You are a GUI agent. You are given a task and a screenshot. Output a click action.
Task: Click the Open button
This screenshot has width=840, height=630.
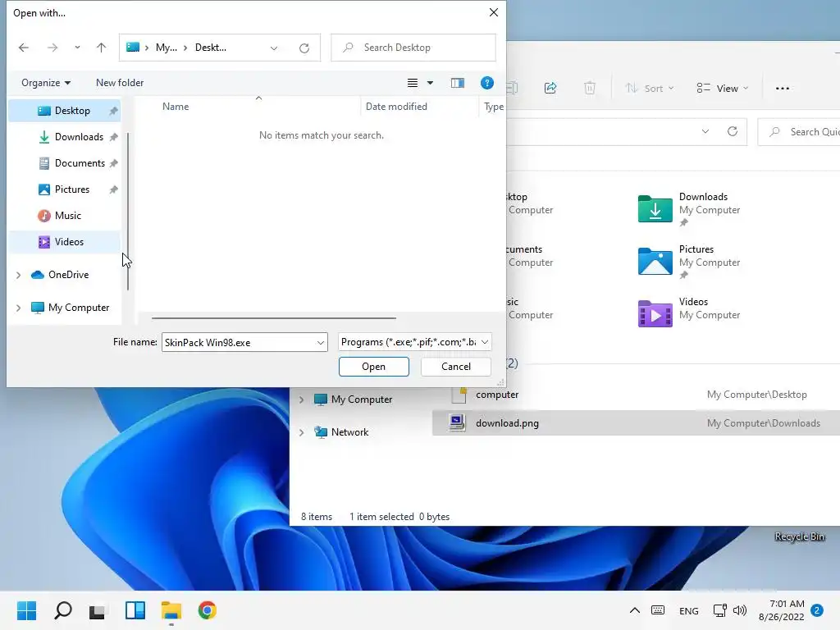click(373, 367)
